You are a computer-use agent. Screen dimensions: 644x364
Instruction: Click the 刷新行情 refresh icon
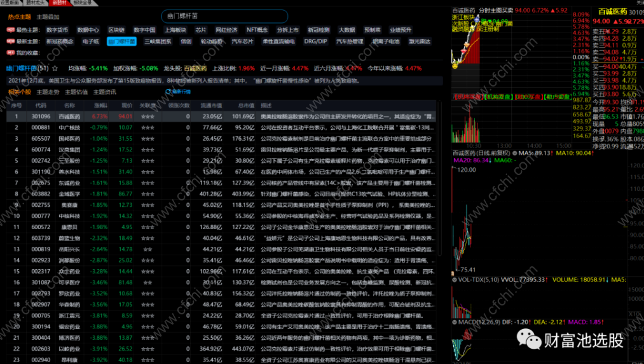point(168,92)
